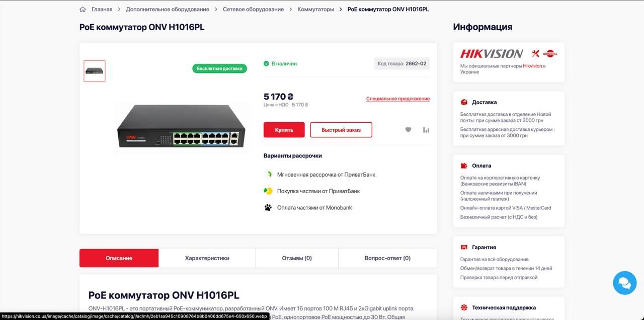Open the Характеристики tab

click(207, 258)
